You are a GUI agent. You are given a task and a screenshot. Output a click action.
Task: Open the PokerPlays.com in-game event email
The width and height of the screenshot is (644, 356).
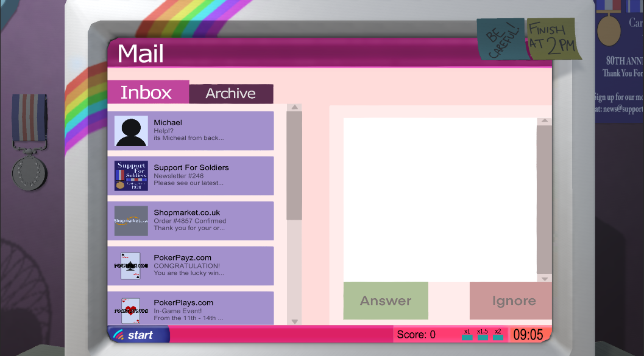tap(191, 309)
